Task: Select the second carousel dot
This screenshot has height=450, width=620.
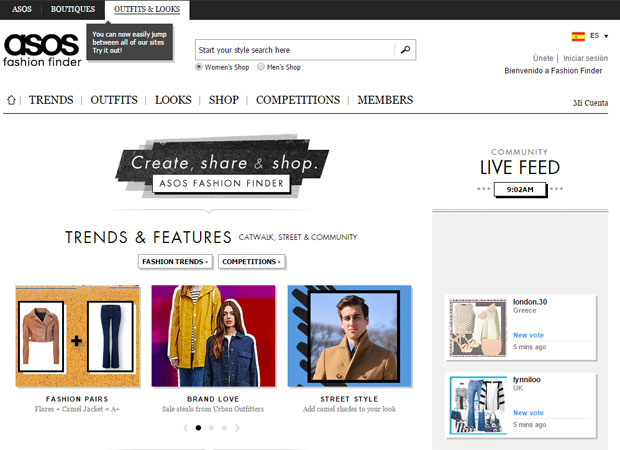Action: pos(212,428)
